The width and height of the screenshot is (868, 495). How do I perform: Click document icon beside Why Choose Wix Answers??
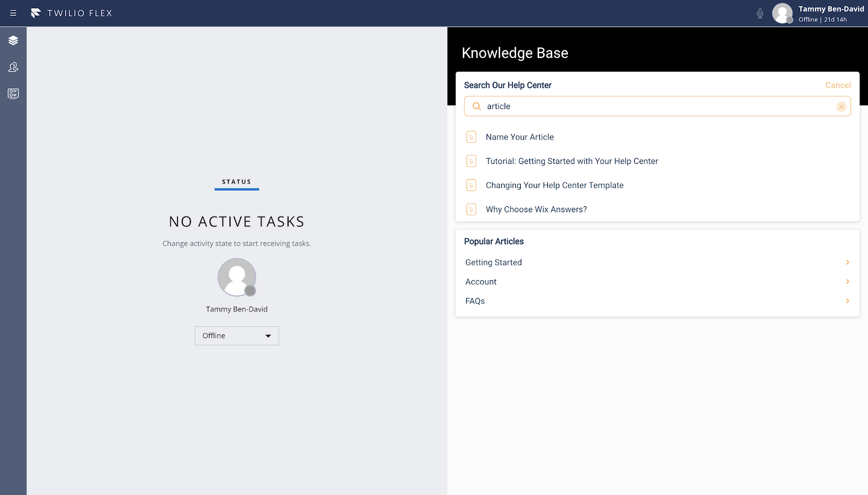471,209
